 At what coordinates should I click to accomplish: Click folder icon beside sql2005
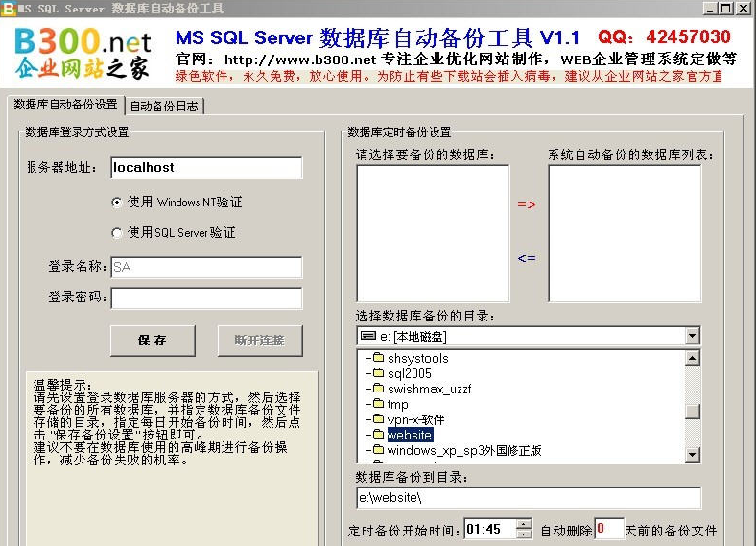[379, 373]
